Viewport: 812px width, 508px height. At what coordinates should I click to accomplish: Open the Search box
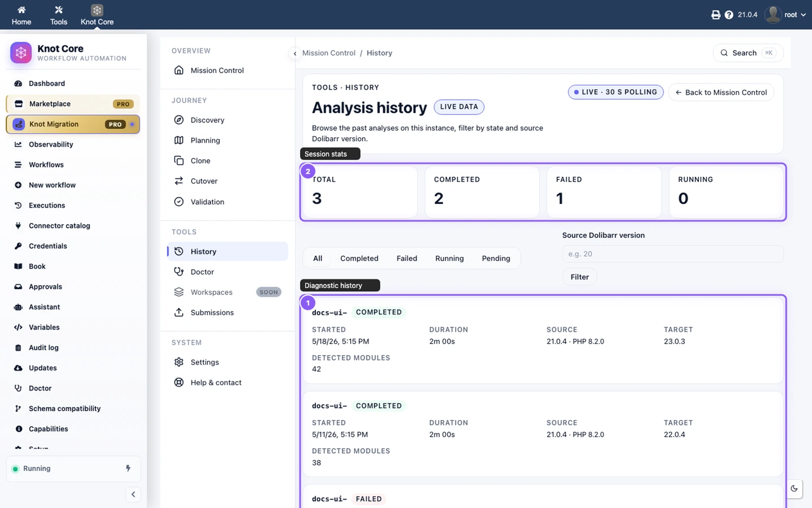click(748, 53)
